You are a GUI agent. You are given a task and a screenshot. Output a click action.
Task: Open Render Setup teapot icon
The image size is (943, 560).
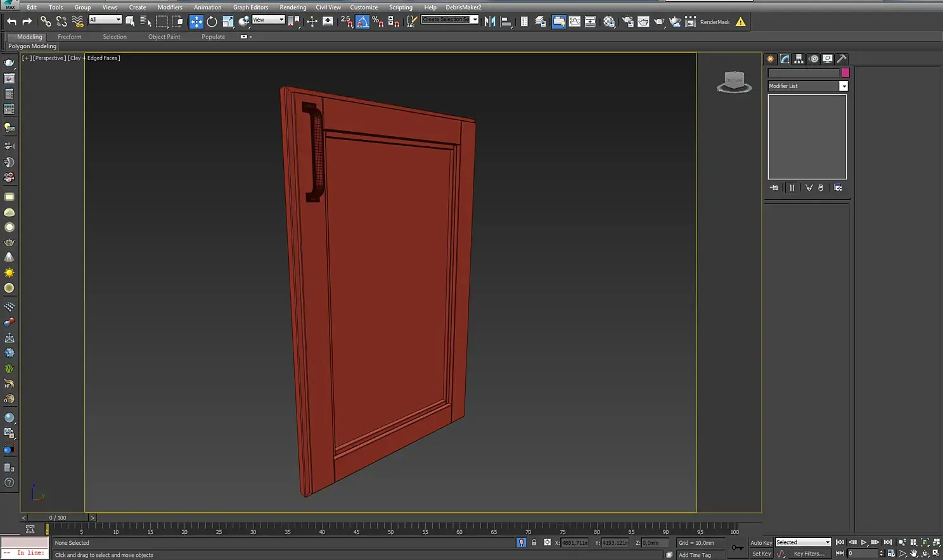627,22
